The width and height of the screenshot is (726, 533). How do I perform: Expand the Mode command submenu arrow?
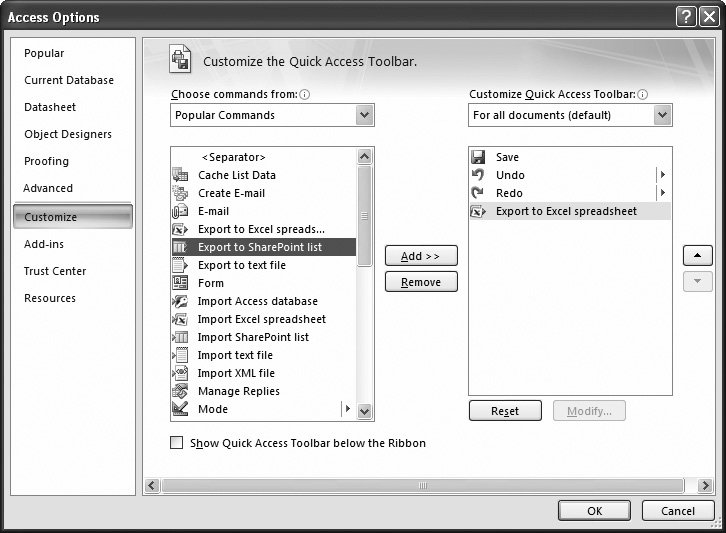point(347,409)
